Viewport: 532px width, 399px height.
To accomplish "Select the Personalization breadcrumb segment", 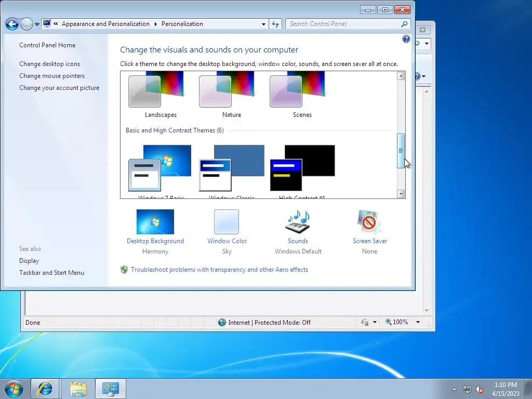I will pyautogui.click(x=182, y=24).
